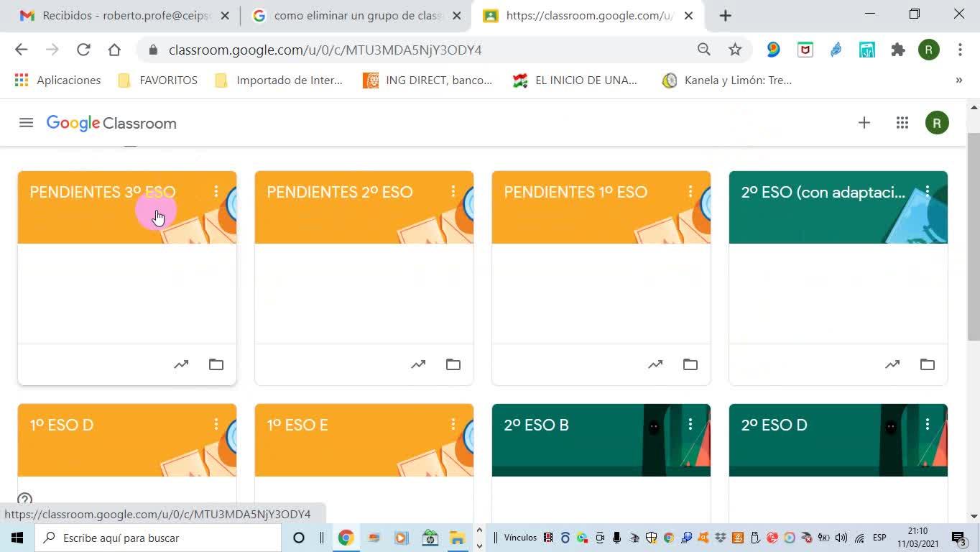The height and width of the screenshot is (552, 980).
Task: Open File Explorer from the taskbar
Action: click(x=458, y=538)
